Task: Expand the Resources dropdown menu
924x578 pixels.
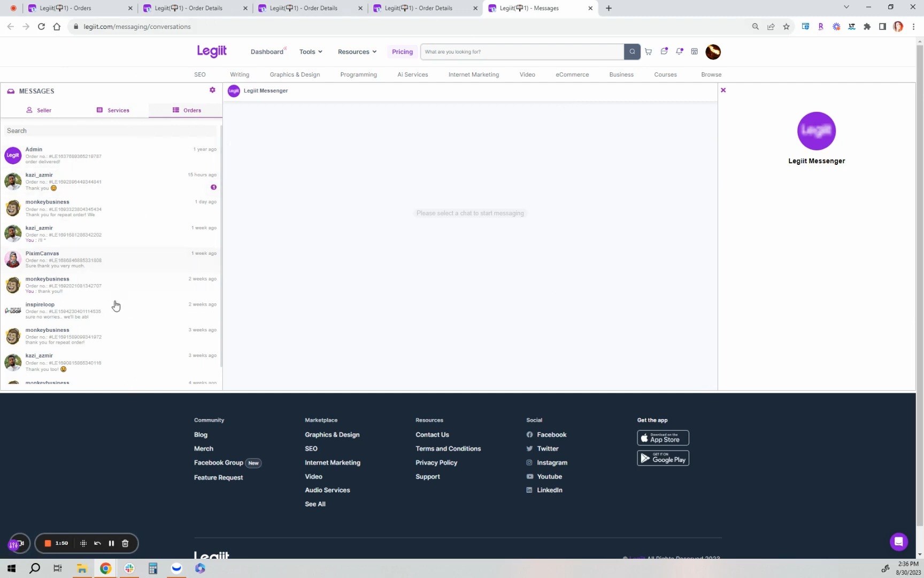Action: (357, 51)
